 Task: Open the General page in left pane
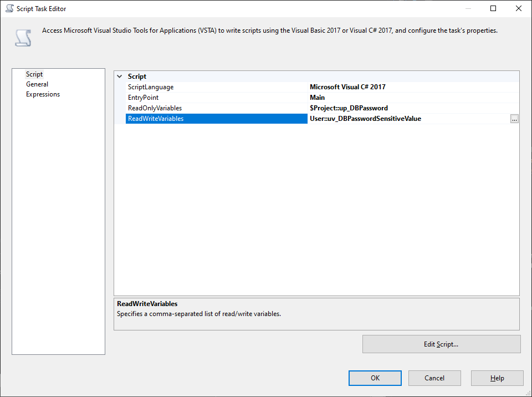coord(37,84)
